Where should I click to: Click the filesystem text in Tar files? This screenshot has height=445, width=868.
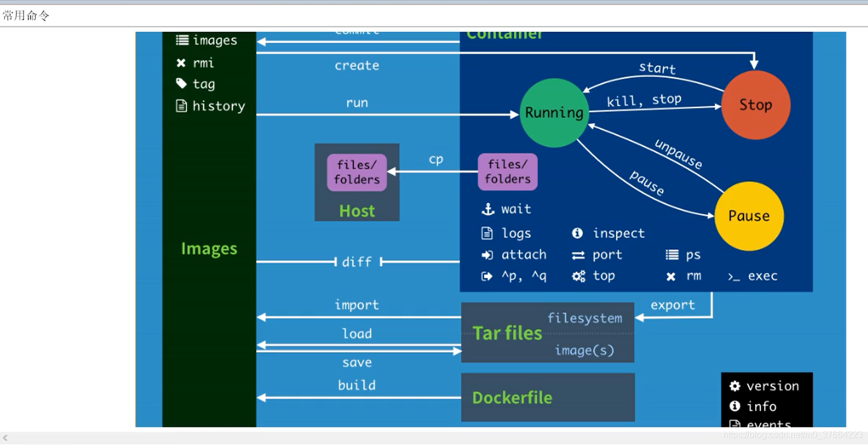[584, 318]
